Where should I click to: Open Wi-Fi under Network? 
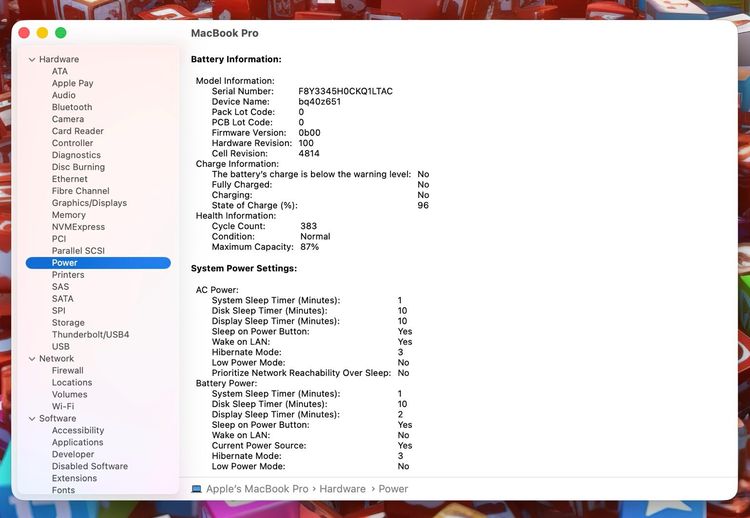[63, 407]
